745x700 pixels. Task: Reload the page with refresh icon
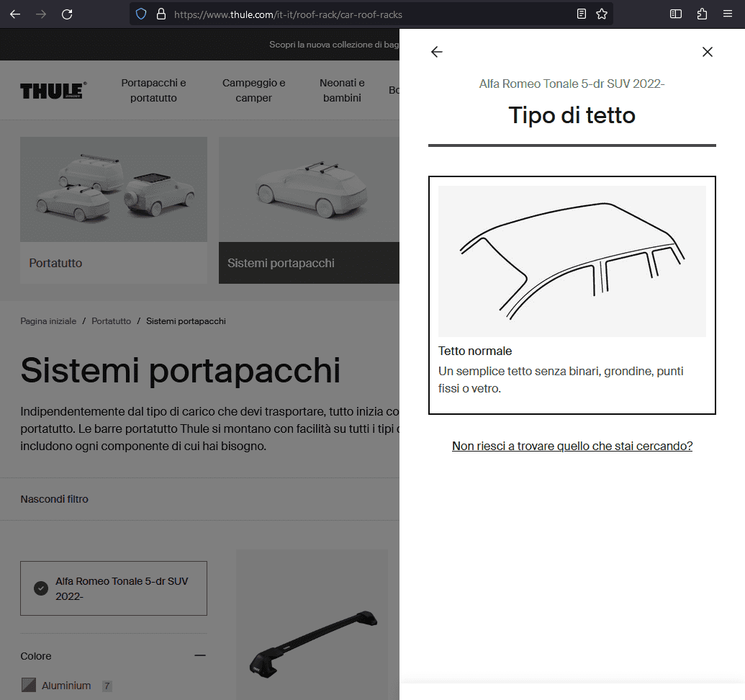[67, 14]
